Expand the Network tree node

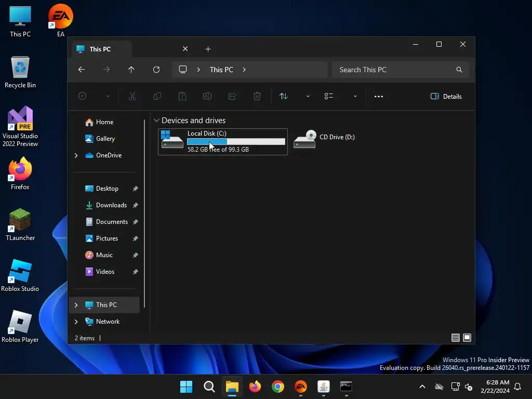point(76,322)
